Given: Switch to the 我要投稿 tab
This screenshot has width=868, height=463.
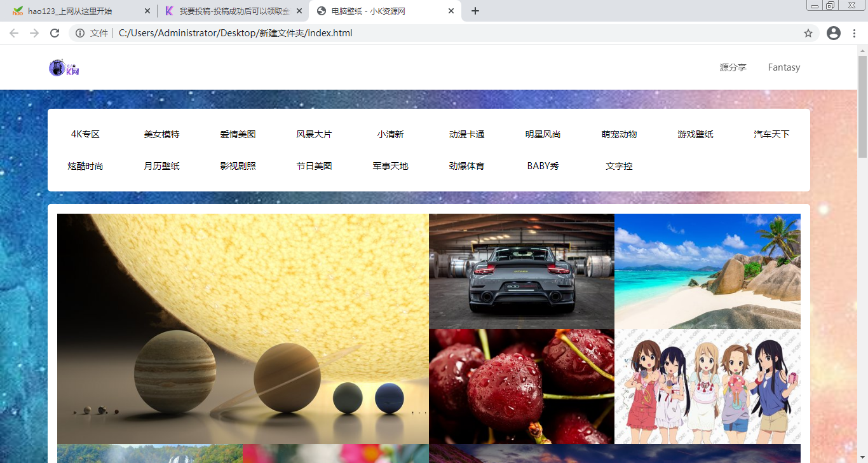Looking at the screenshot, I should (229, 11).
